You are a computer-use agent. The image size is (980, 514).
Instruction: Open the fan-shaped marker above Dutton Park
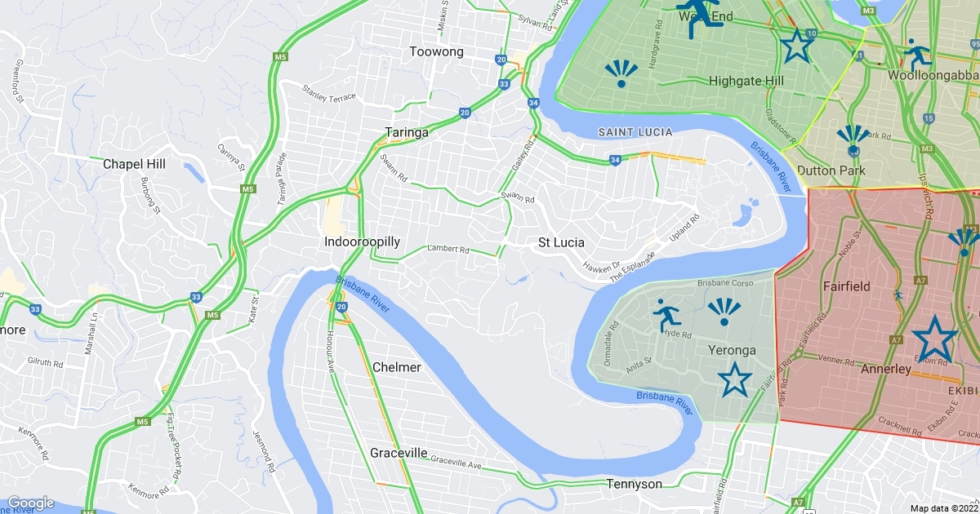click(853, 140)
